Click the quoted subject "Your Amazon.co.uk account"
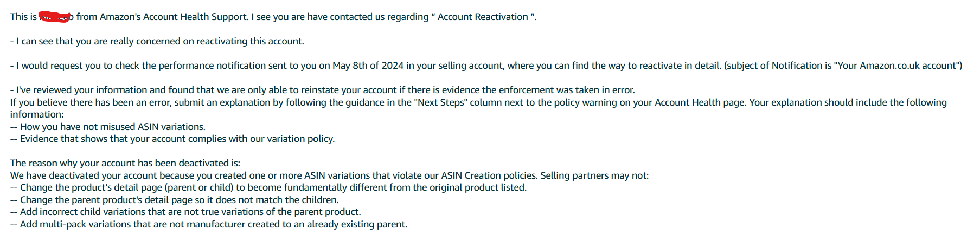This screenshot has width=980, height=234. pos(897,66)
